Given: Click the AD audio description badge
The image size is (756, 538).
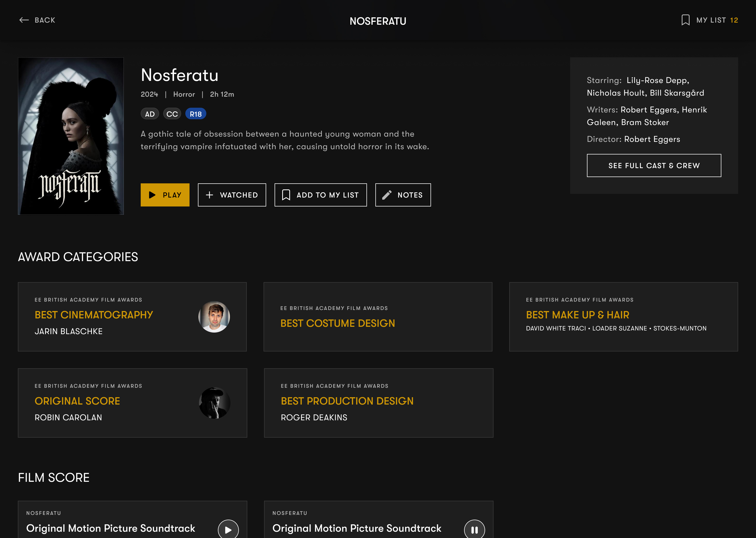Looking at the screenshot, I should point(150,114).
